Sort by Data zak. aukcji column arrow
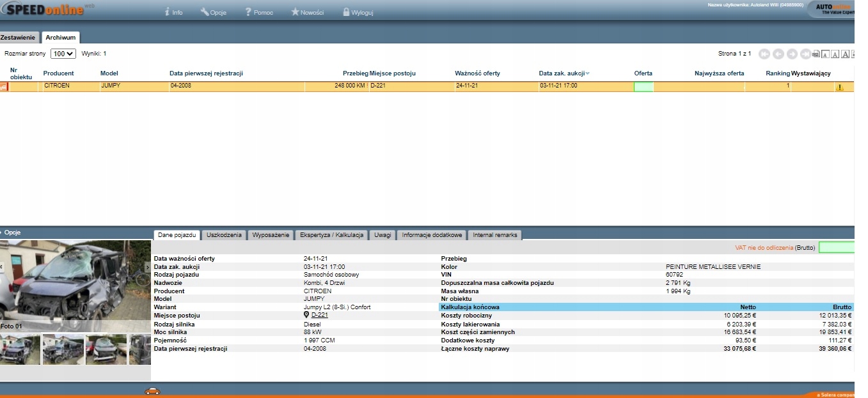 click(x=588, y=73)
